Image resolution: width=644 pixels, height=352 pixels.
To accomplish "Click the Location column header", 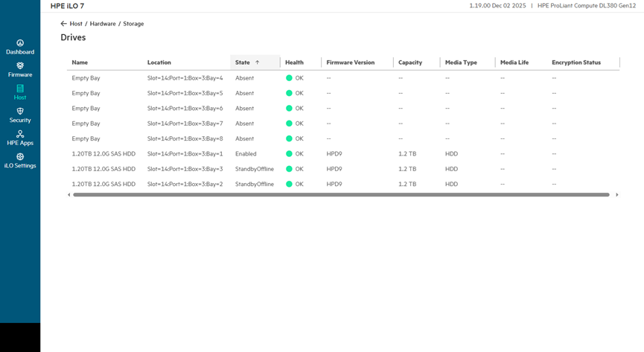I will tap(159, 63).
